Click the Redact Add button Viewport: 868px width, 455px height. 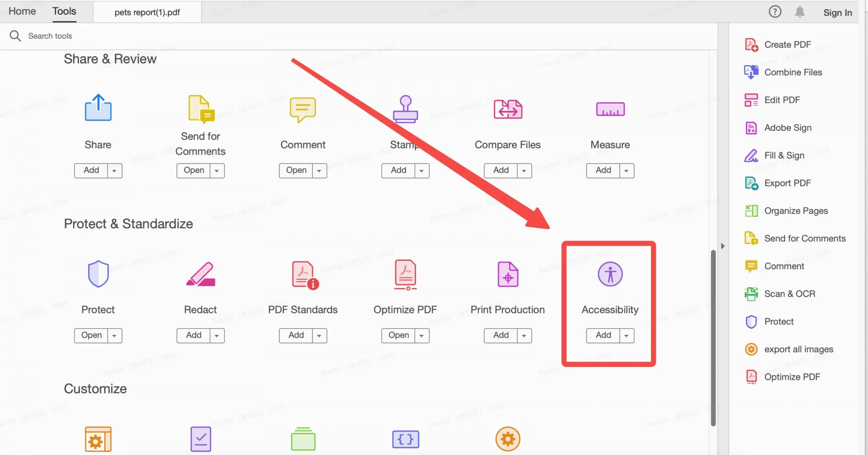(x=194, y=334)
